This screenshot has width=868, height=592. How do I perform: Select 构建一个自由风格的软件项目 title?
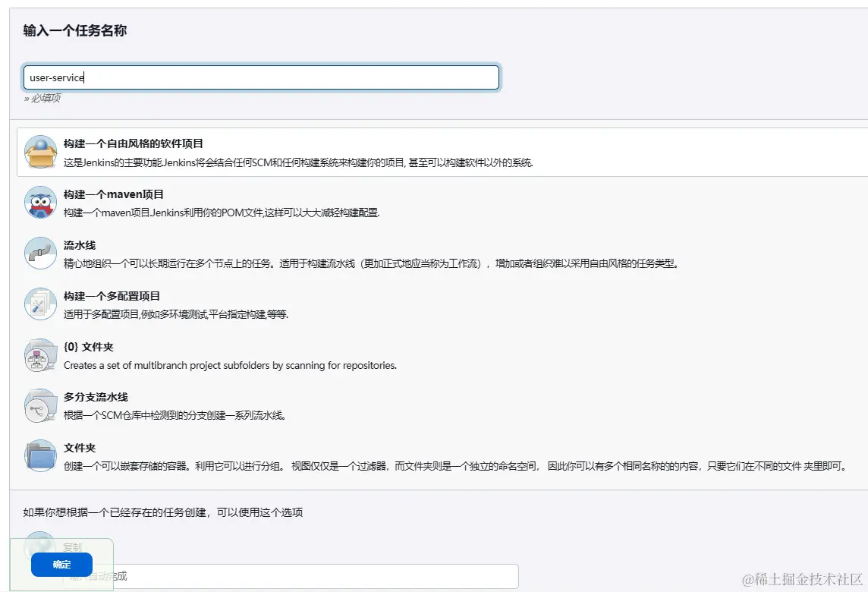134,144
